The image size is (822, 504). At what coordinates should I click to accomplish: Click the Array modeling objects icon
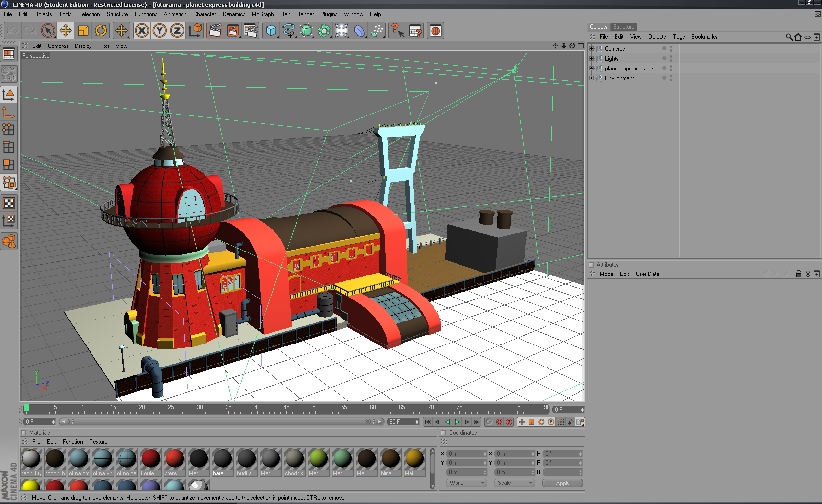(x=324, y=31)
